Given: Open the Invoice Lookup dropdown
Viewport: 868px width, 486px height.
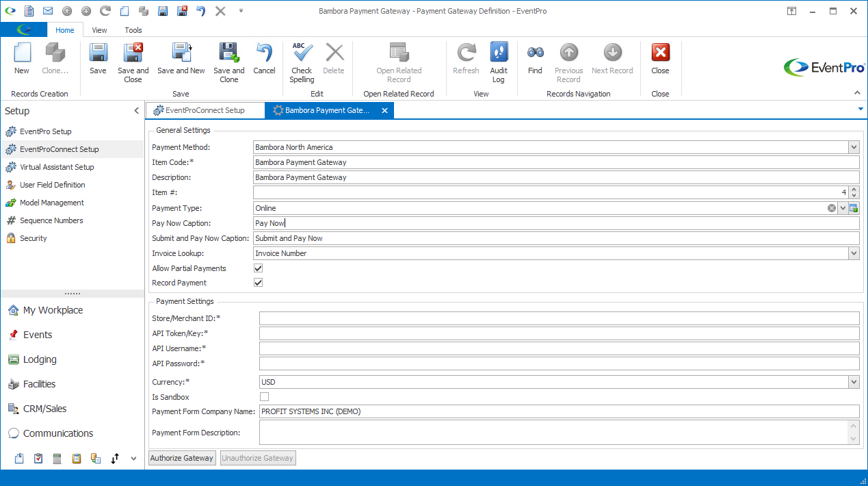Looking at the screenshot, I should click(854, 253).
